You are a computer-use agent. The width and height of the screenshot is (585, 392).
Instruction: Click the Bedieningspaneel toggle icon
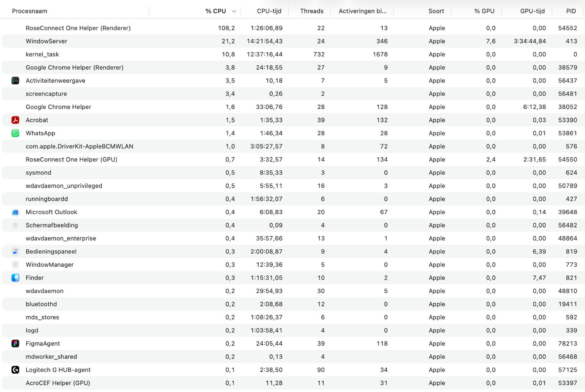(x=15, y=251)
